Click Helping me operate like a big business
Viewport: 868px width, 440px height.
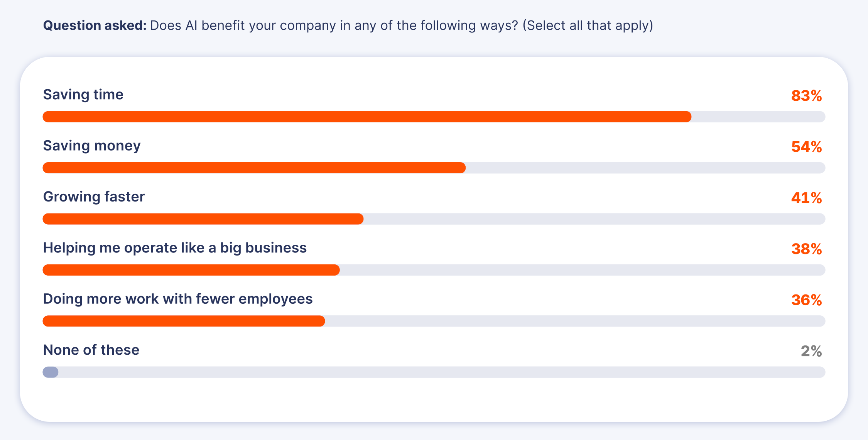click(x=175, y=248)
